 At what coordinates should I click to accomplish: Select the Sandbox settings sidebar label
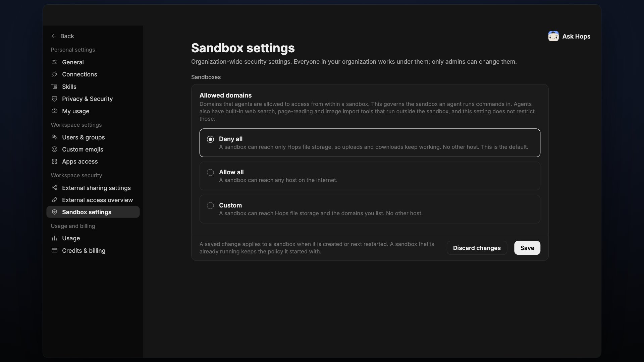[87, 212]
